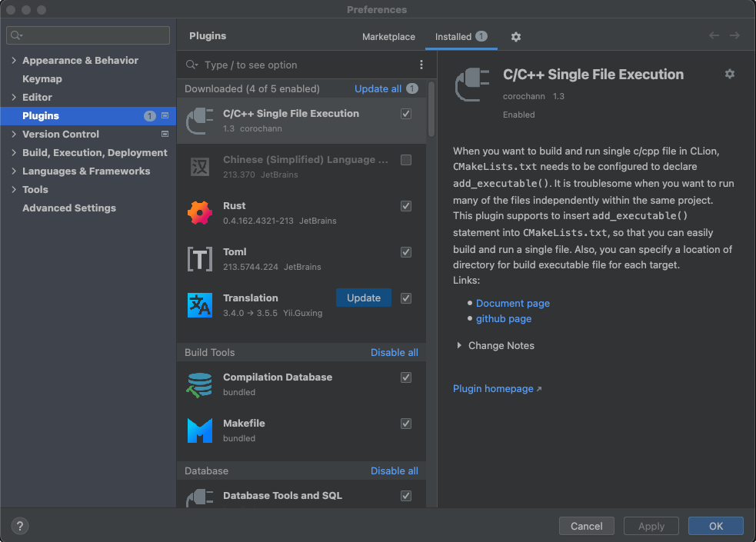Expand the Change Notes section
Screen dimensions: 756x542
(x=459, y=345)
